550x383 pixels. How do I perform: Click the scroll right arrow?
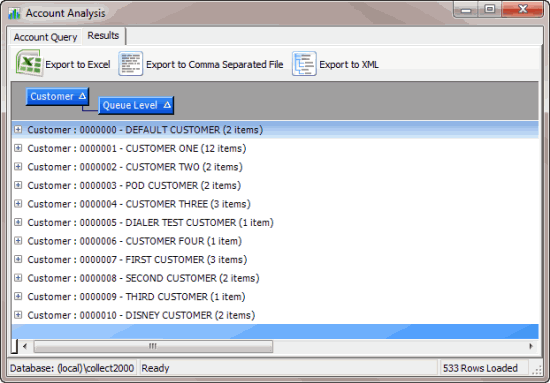click(531, 347)
